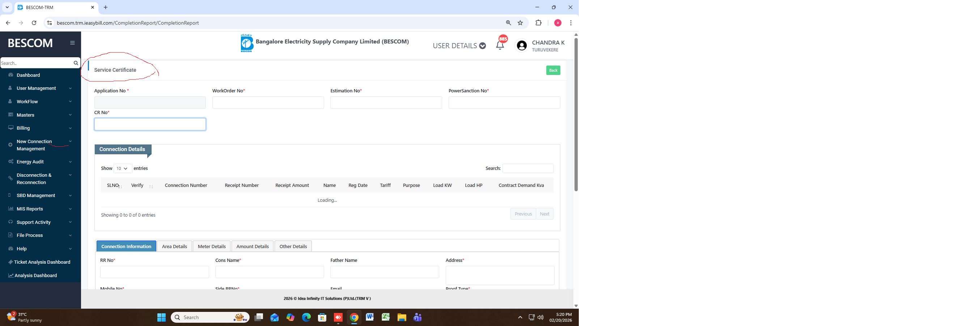This screenshot has width=980, height=326.
Task: Open the browser extensions puzzle icon
Action: point(538,23)
